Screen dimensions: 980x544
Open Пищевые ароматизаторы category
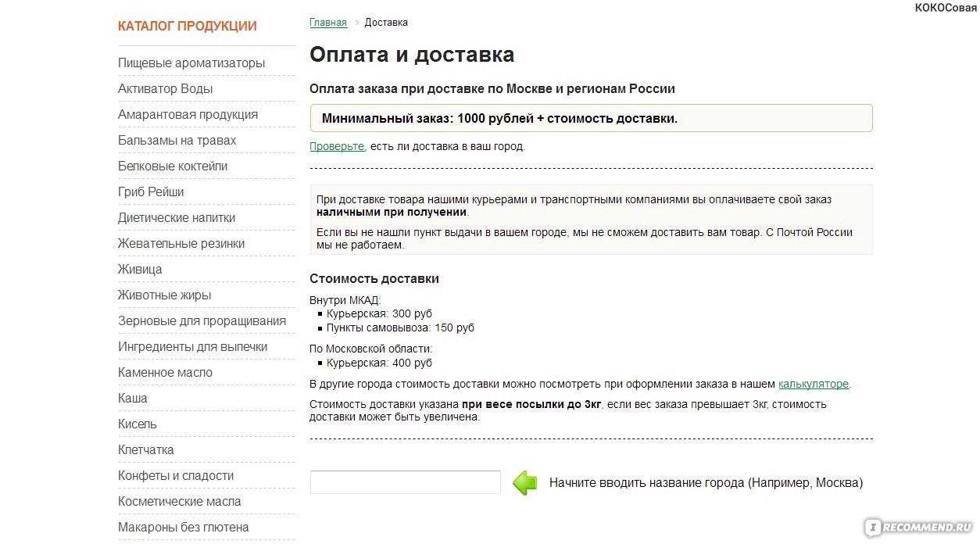point(191,63)
